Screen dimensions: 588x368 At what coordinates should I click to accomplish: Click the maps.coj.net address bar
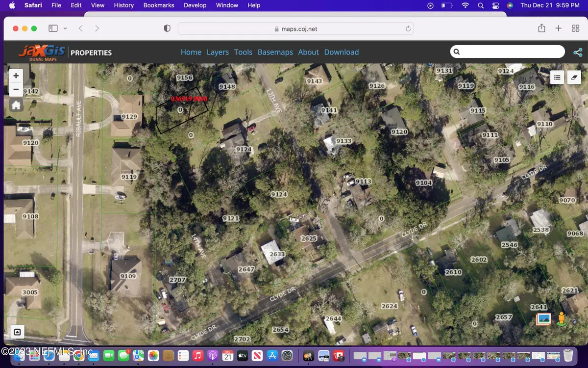pyautogui.click(x=296, y=29)
